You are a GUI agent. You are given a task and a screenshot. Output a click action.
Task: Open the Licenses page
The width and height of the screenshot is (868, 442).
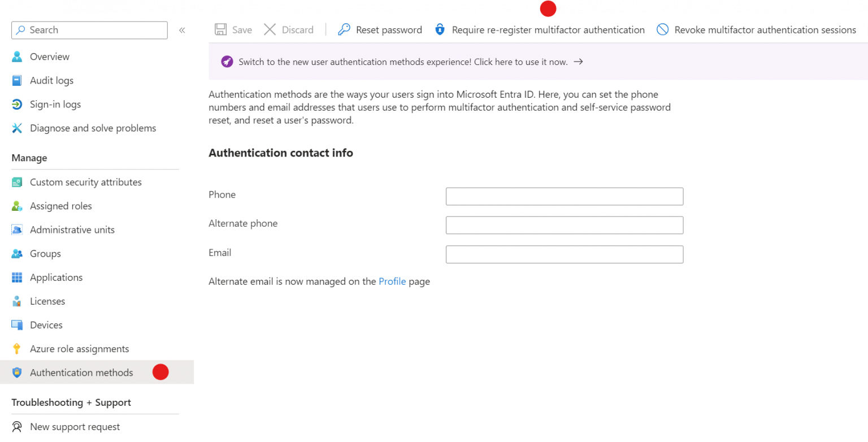click(x=47, y=301)
